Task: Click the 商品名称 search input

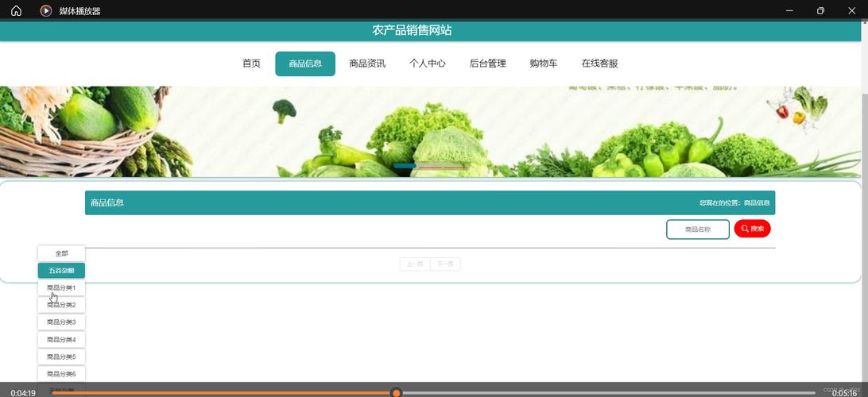Action: coord(698,229)
